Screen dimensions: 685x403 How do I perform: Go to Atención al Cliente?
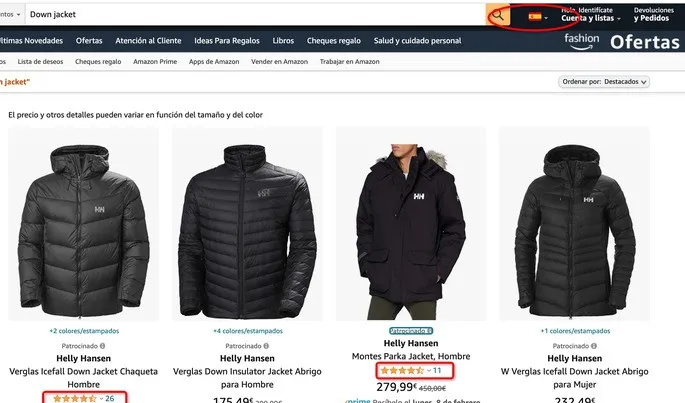[x=148, y=41]
